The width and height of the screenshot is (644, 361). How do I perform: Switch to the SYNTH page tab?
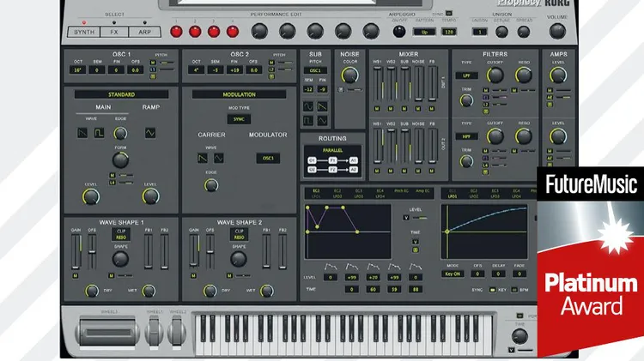[x=84, y=32]
